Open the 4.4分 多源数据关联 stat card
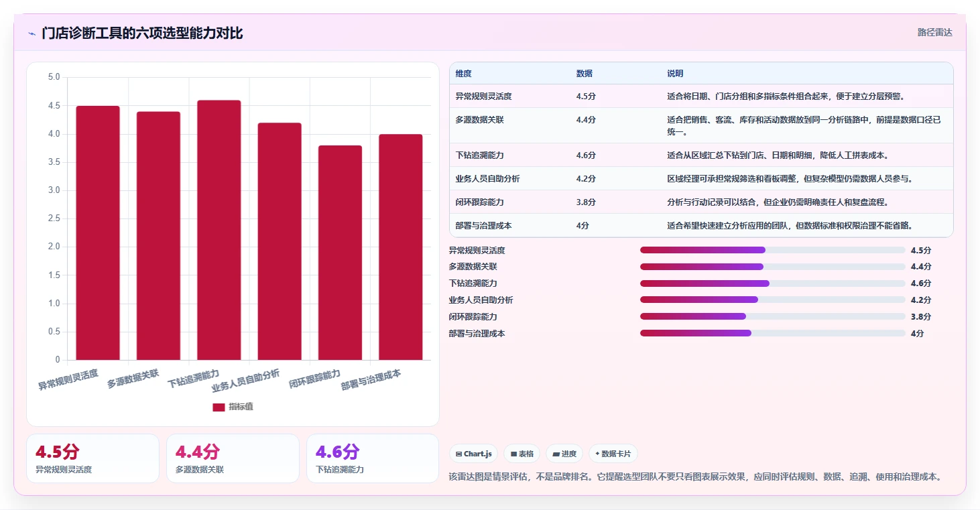The height and width of the screenshot is (510, 980). (x=233, y=458)
